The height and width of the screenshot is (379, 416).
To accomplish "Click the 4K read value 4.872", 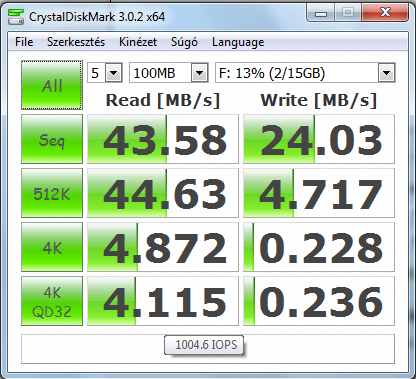I will tap(163, 247).
